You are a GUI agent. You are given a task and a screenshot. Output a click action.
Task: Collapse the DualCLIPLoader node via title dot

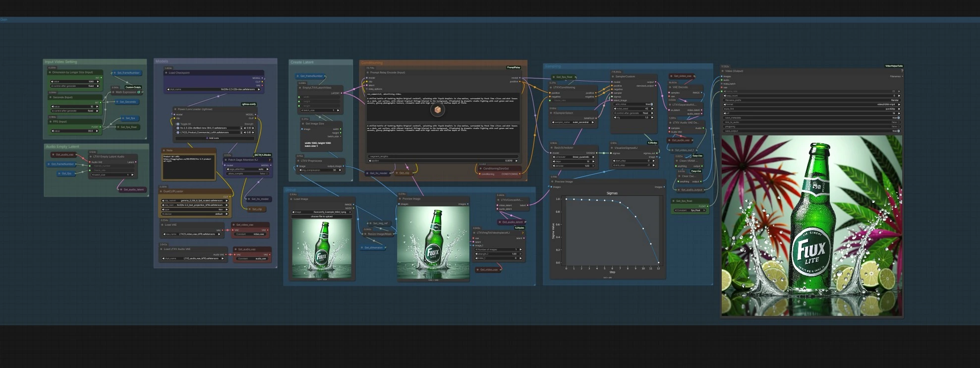(x=162, y=191)
